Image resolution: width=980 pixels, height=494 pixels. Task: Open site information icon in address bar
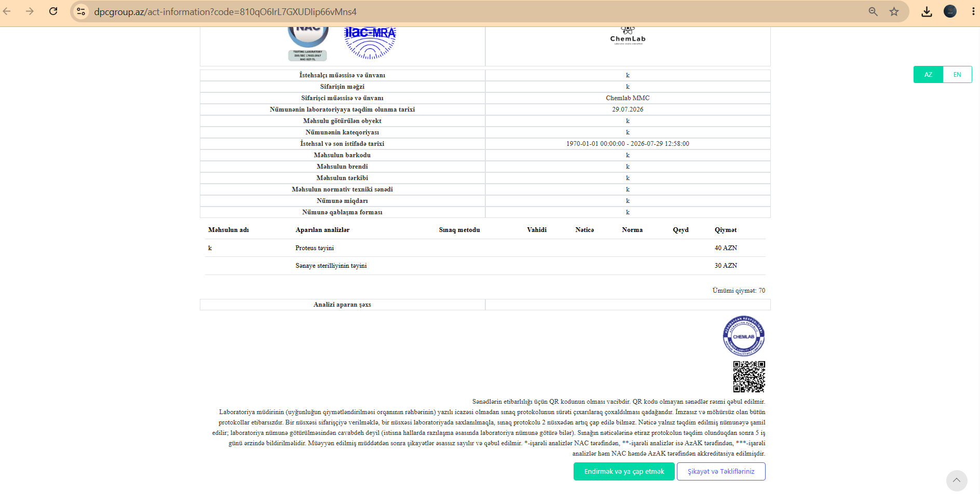tap(81, 11)
